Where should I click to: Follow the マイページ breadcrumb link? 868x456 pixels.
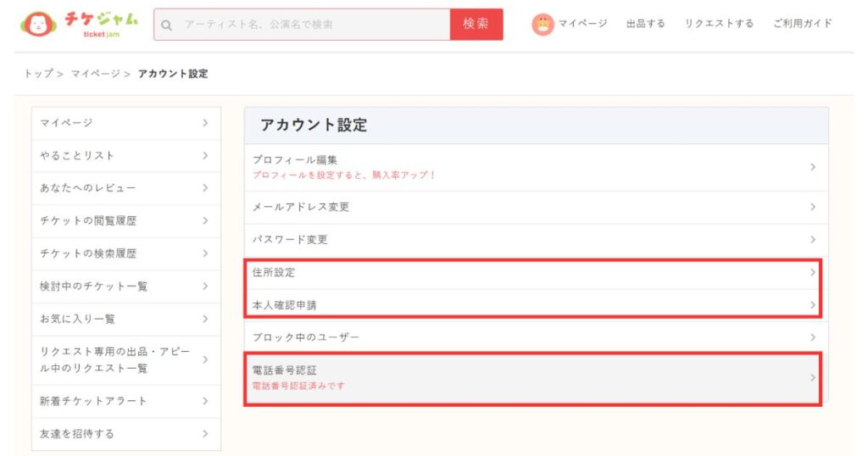point(95,74)
